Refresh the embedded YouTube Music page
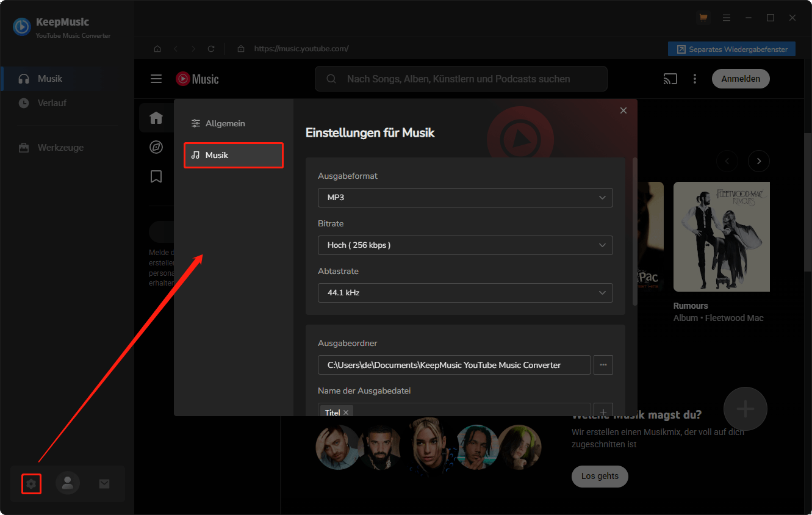812x515 pixels. 210,48
